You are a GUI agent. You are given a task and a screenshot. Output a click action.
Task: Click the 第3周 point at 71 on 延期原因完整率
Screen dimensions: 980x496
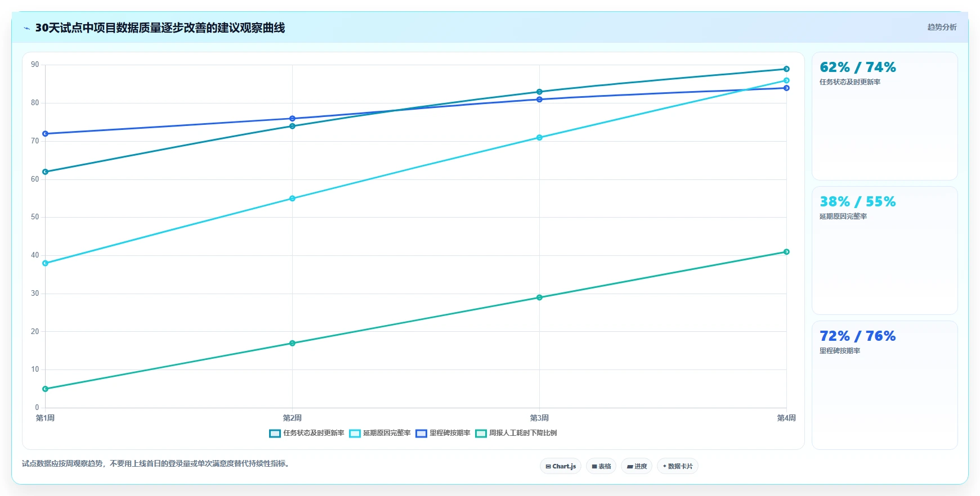(x=539, y=138)
